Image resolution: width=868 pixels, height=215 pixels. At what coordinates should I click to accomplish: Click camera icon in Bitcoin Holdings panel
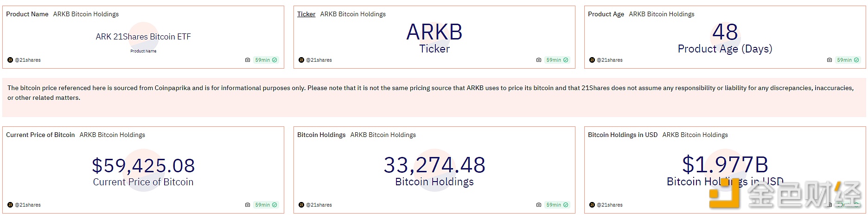click(x=539, y=205)
